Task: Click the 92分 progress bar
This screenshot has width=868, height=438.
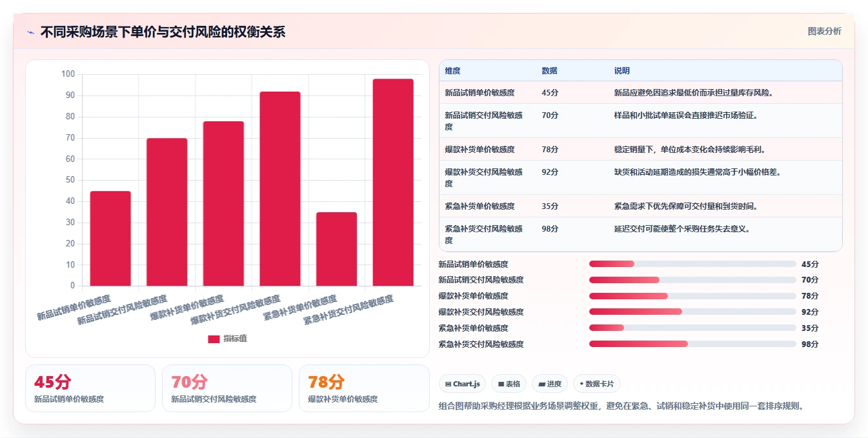Action: (692, 312)
